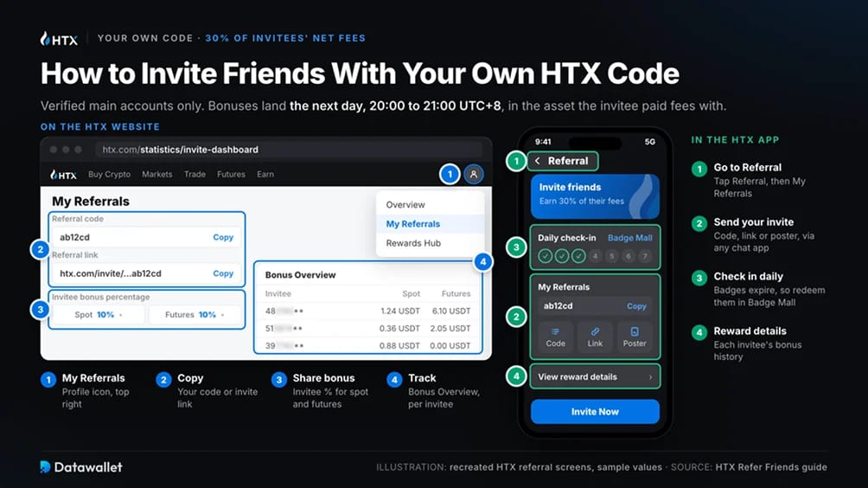Expand View reward details row
868x488 pixels.
595,376
